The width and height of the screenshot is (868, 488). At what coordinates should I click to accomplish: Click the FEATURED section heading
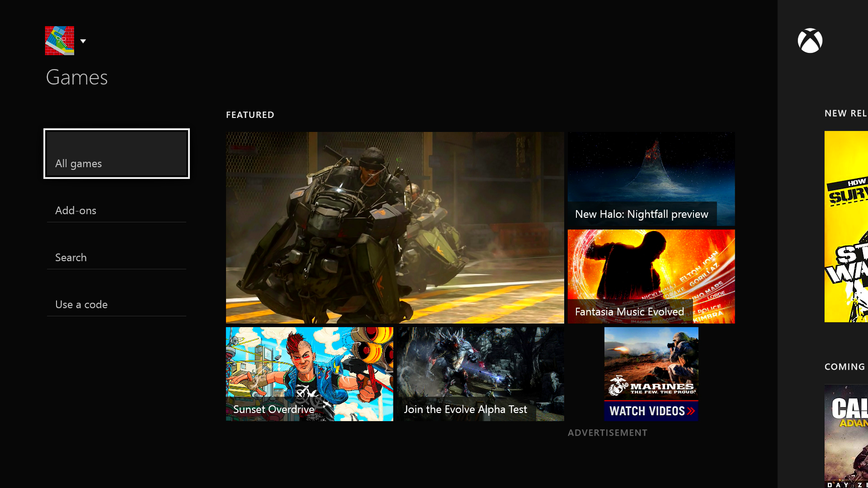(x=250, y=115)
